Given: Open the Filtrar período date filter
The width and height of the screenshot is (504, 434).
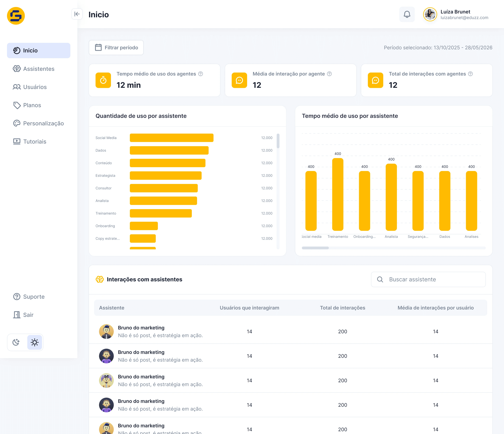Looking at the screenshot, I should [x=116, y=48].
